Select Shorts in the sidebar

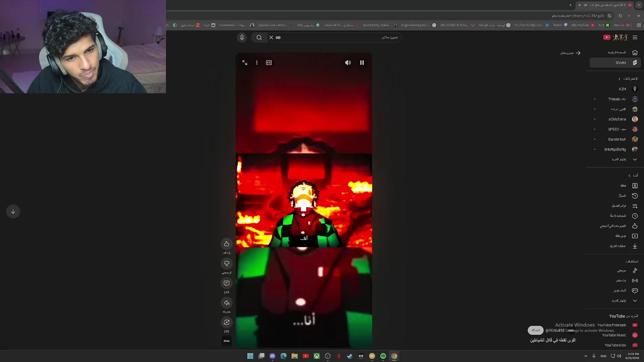coord(616,63)
